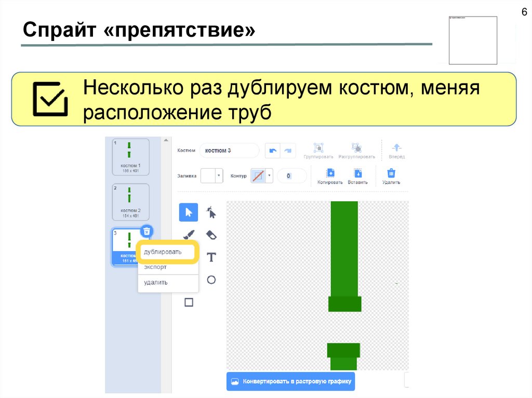Move shape forward with Вперёд
Viewport: 532px width, 398px height.
[x=396, y=151]
